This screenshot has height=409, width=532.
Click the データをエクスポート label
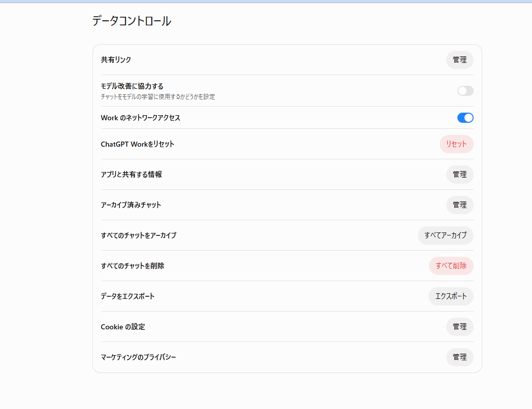coord(127,296)
